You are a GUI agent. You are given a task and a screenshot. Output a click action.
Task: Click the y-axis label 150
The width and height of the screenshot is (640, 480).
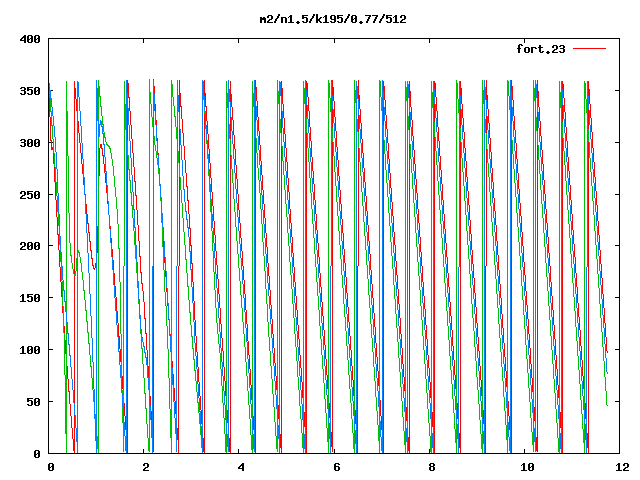click(x=30, y=298)
